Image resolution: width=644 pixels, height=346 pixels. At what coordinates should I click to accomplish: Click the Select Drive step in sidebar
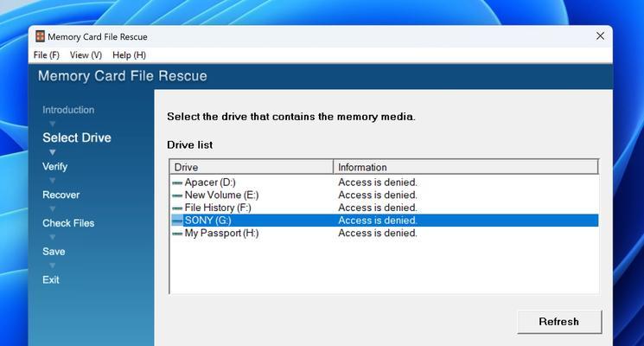[77, 138]
